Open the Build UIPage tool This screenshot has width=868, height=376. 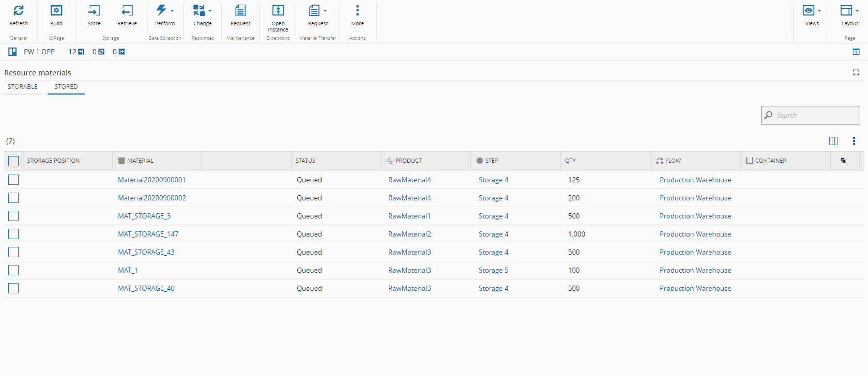tap(56, 11)
